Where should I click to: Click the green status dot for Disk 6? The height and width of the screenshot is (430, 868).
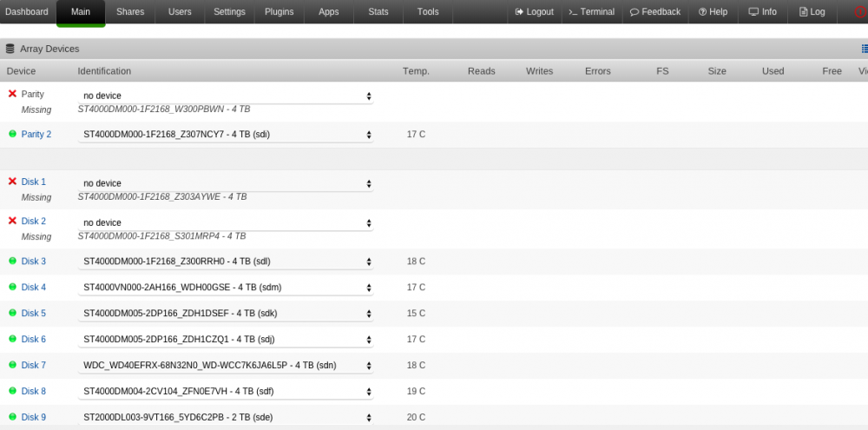pyautogui.click(x=13, y=339)
